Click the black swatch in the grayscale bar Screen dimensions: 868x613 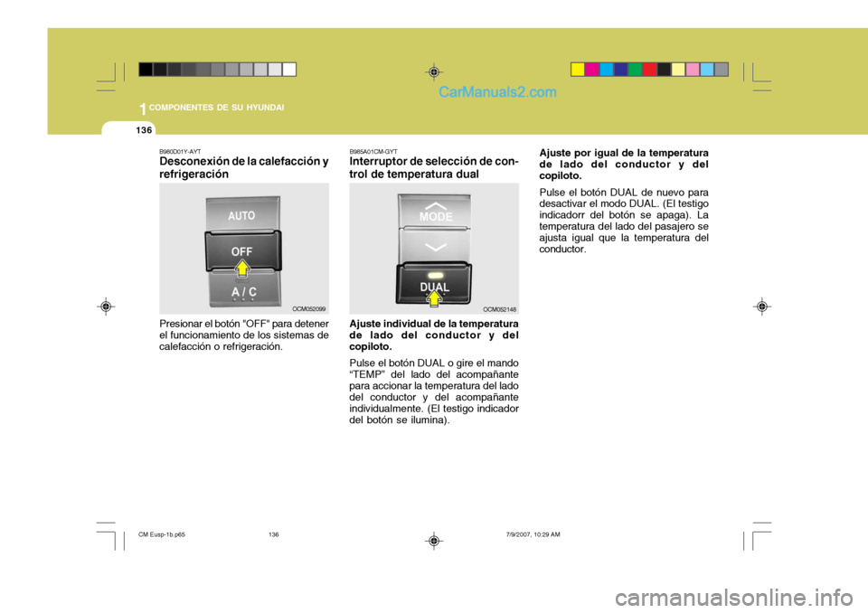point(146,70)
